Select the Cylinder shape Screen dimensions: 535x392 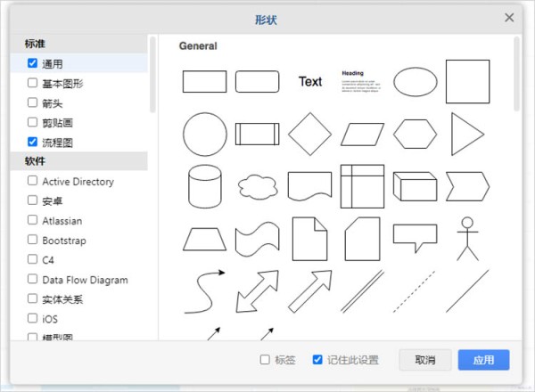click(205, 186)
